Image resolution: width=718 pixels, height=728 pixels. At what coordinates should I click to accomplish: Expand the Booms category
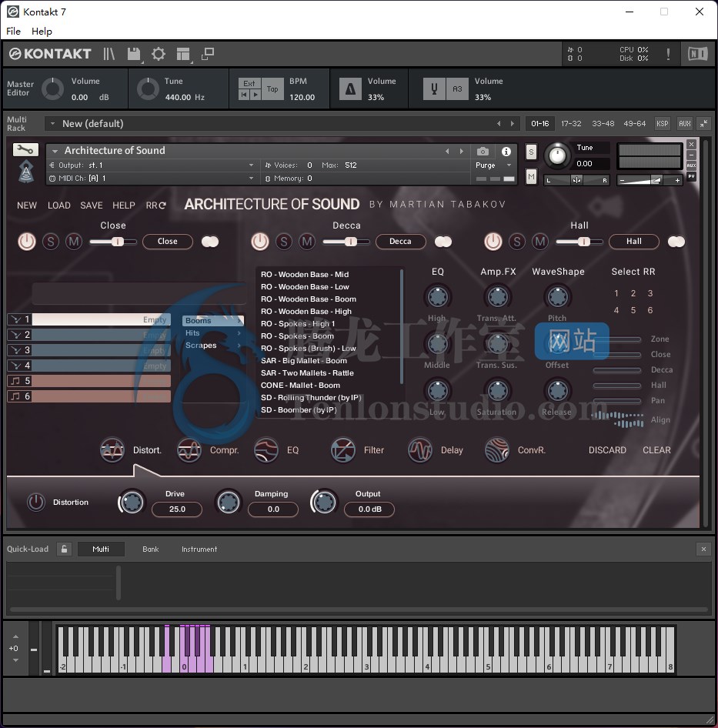pos(213,320)
